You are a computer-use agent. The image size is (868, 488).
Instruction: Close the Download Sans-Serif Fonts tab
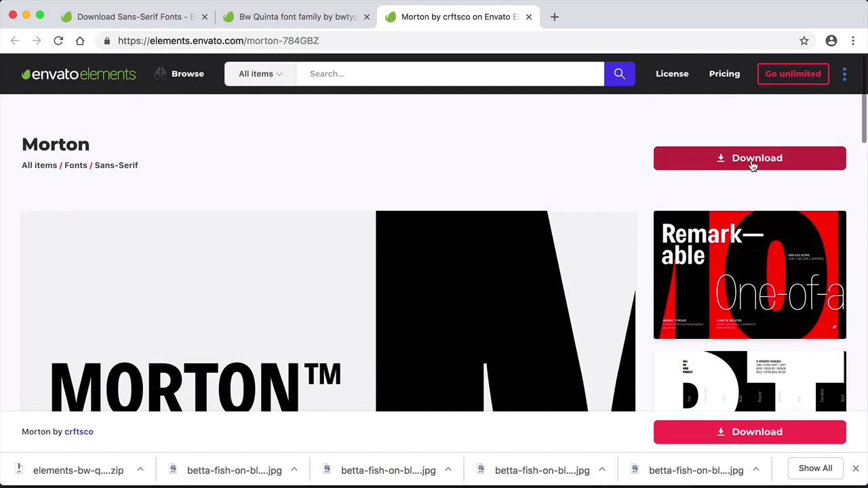tap(205, 17)
